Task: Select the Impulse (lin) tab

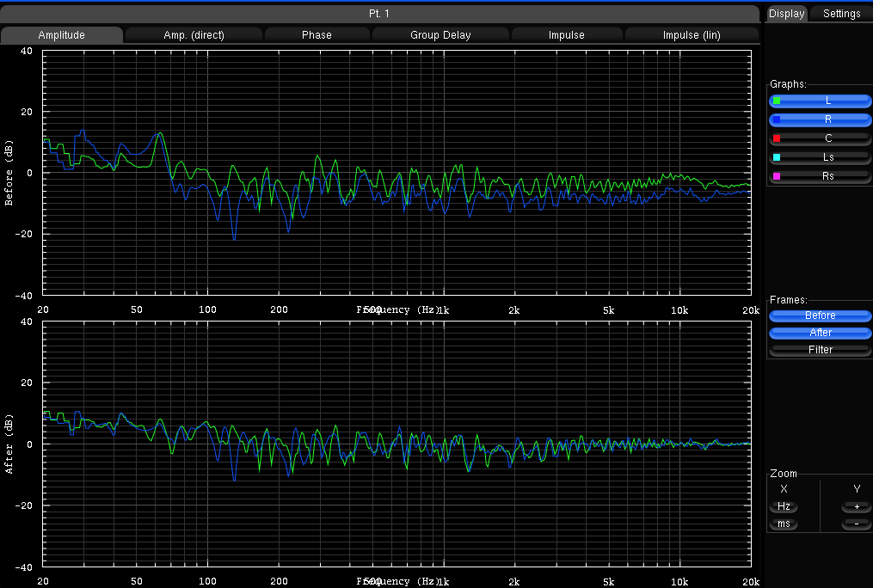Action: pyautogui.click(x=692, y=35)
